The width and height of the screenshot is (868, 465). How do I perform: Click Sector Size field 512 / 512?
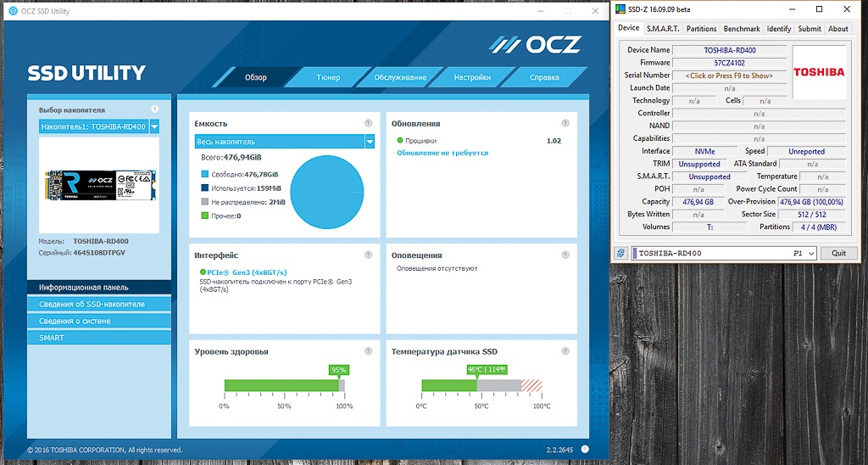811,215
